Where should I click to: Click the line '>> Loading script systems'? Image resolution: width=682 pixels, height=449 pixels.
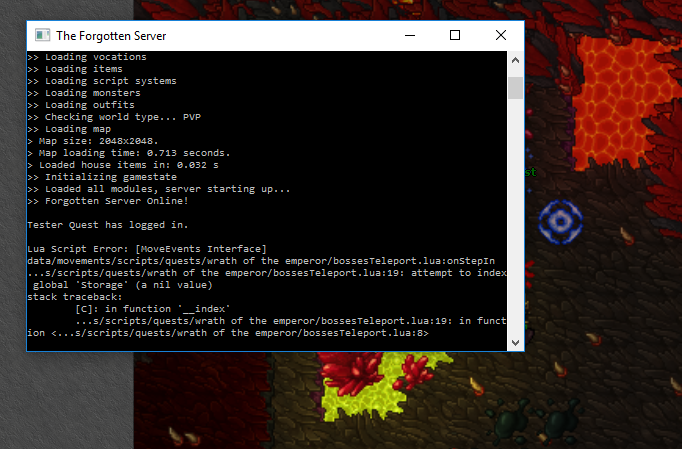click(102, 81)
